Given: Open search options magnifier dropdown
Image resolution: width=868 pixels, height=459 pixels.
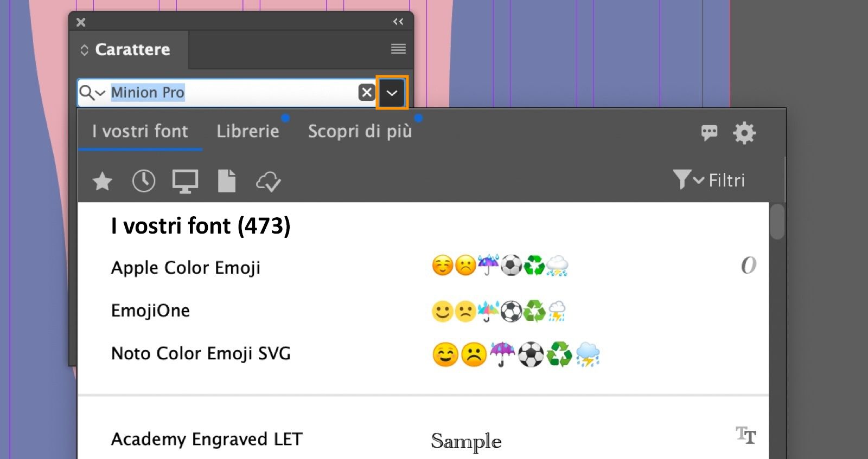Looking at the screenshot, I should pyautogui.click(x=92, y=93).
